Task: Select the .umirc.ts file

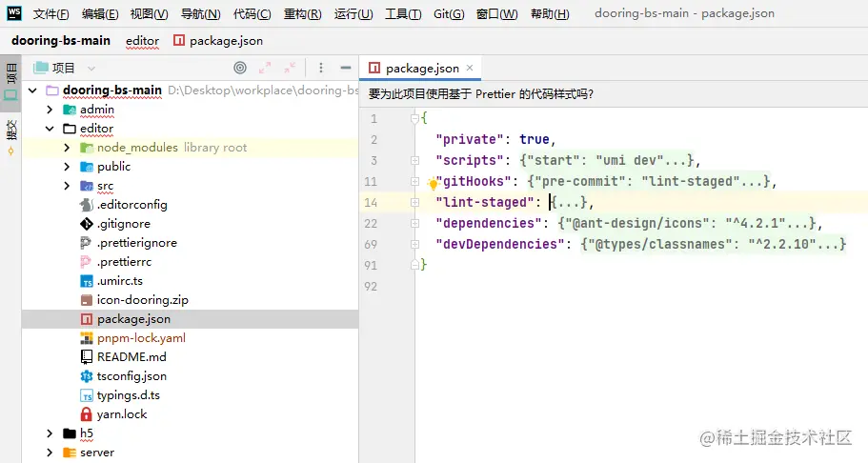Action: tap(111, 281)
